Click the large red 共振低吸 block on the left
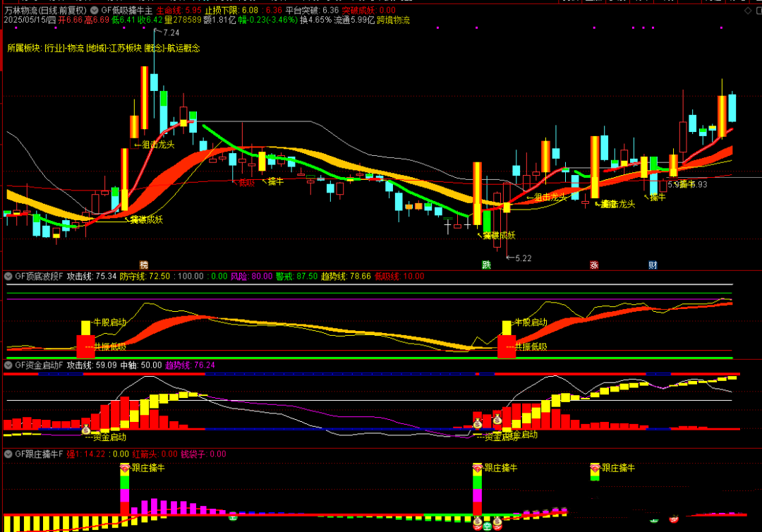This screenshot has height=532, width=762. pos(85,346)
